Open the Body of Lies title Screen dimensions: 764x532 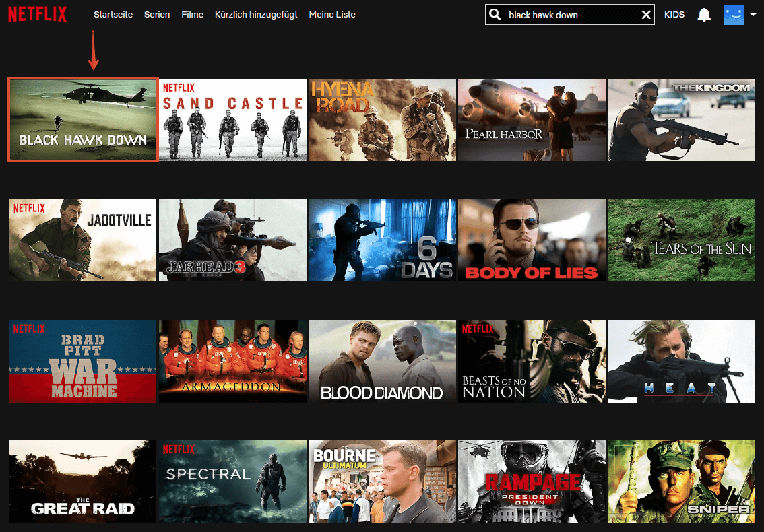click(532, 240)
